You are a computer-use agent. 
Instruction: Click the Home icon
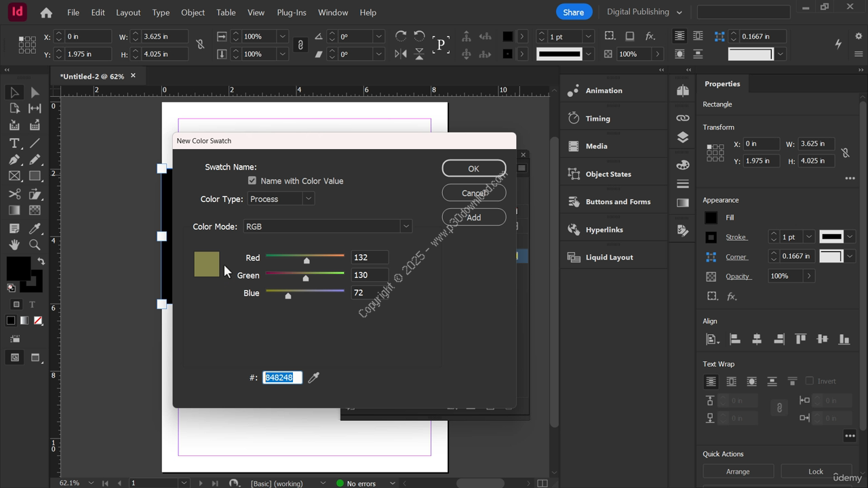46,12
